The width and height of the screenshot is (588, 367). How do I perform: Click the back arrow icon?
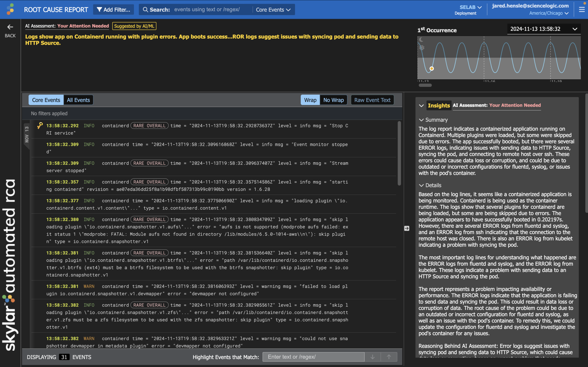pos(10,27)
